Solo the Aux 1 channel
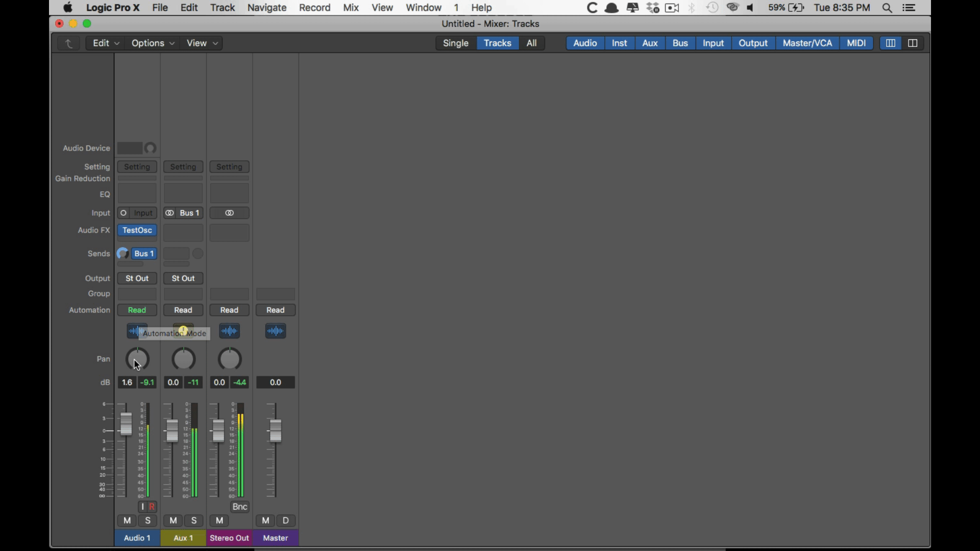This screenshot has width=980, height=551. pos(194,520)
